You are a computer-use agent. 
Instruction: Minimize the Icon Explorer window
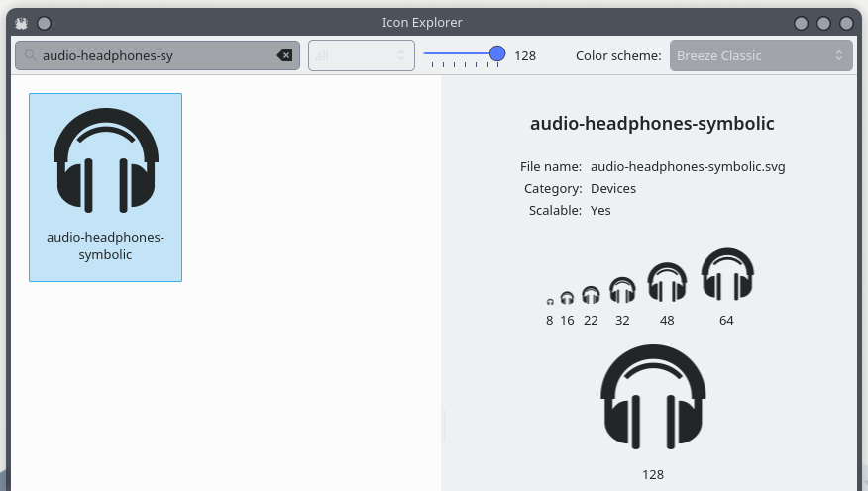pos(801,23)
